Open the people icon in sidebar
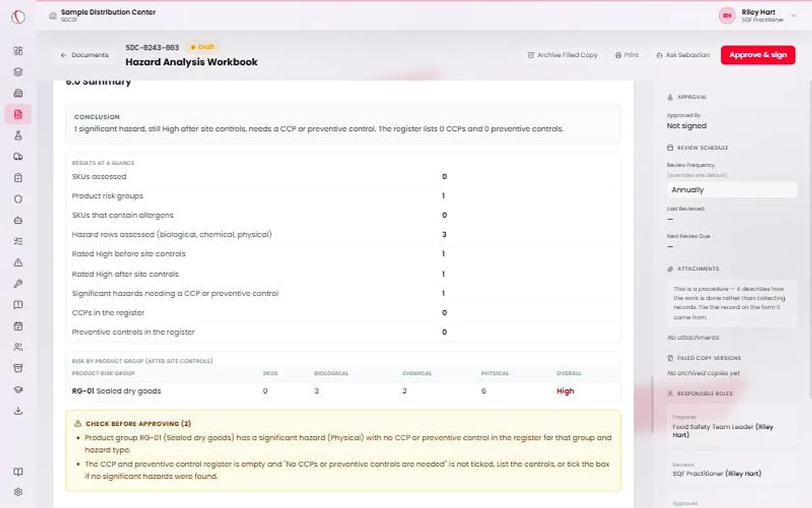This screenshot has height=508, width=812. (18, 347)
